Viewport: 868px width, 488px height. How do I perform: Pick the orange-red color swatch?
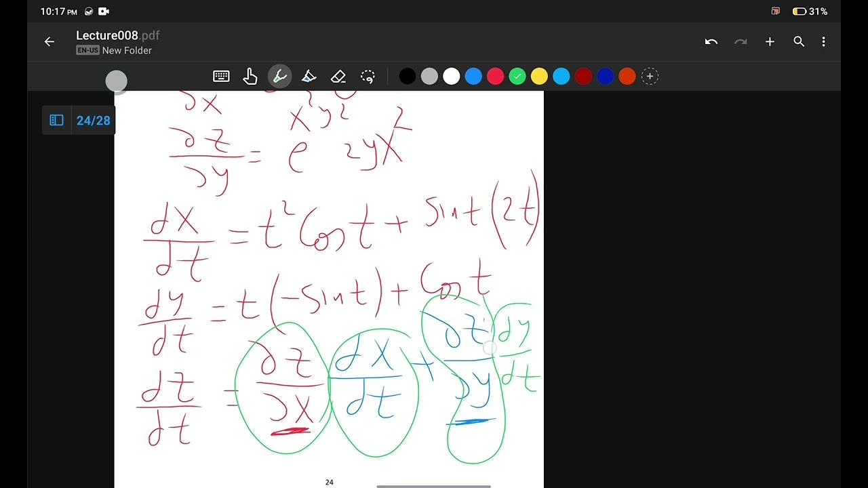[x=627, y=77]
